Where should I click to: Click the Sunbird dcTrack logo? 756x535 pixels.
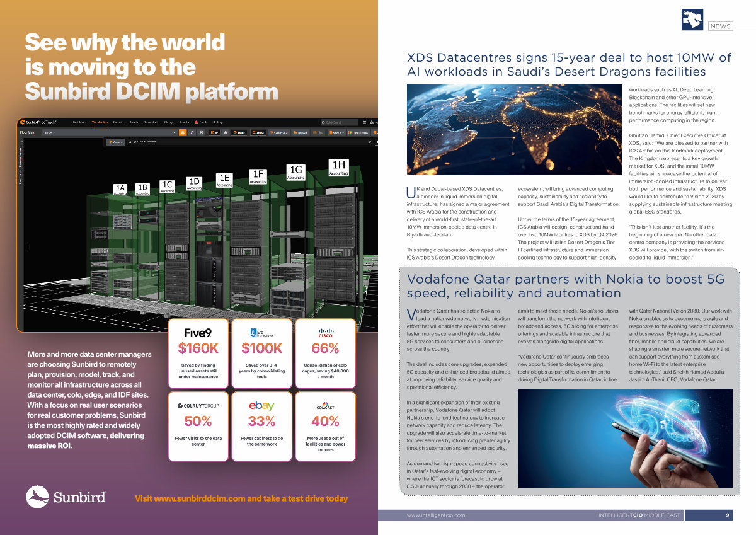pyautogui.click(x=39, y=122)
